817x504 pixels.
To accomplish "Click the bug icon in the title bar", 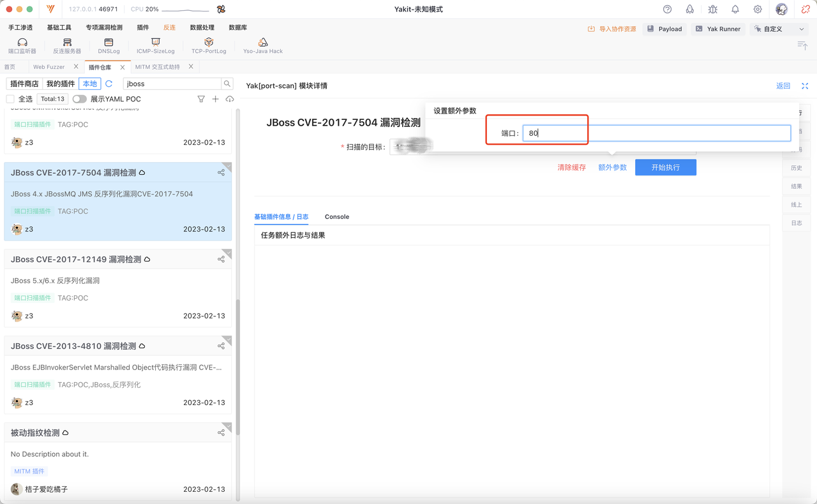I will click(712, 10).
